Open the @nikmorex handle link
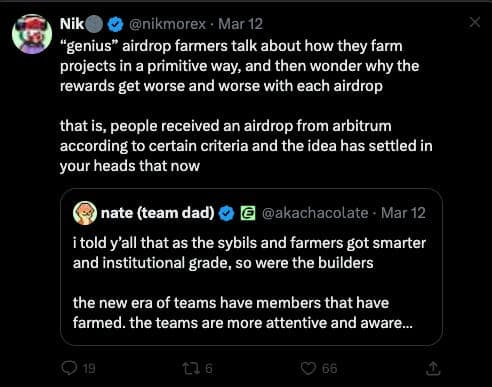492x387 pixels. point(167,24)
